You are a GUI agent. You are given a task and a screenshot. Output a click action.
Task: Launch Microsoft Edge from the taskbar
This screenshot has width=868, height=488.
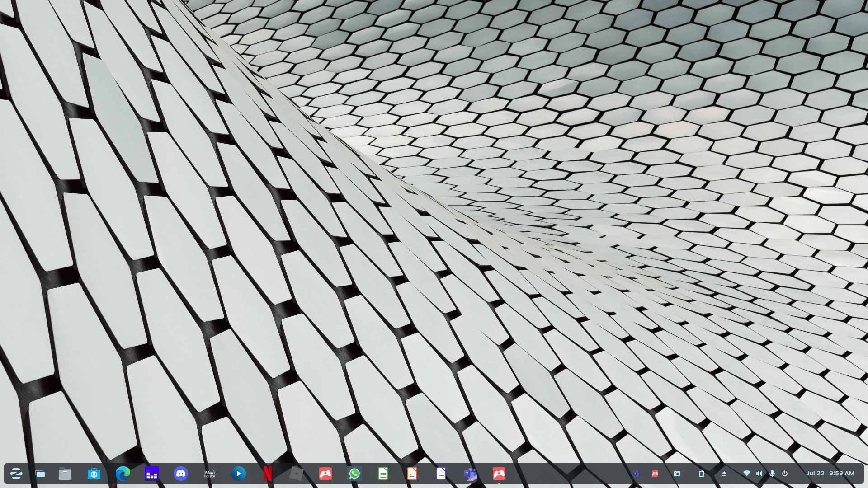[123, 474]
